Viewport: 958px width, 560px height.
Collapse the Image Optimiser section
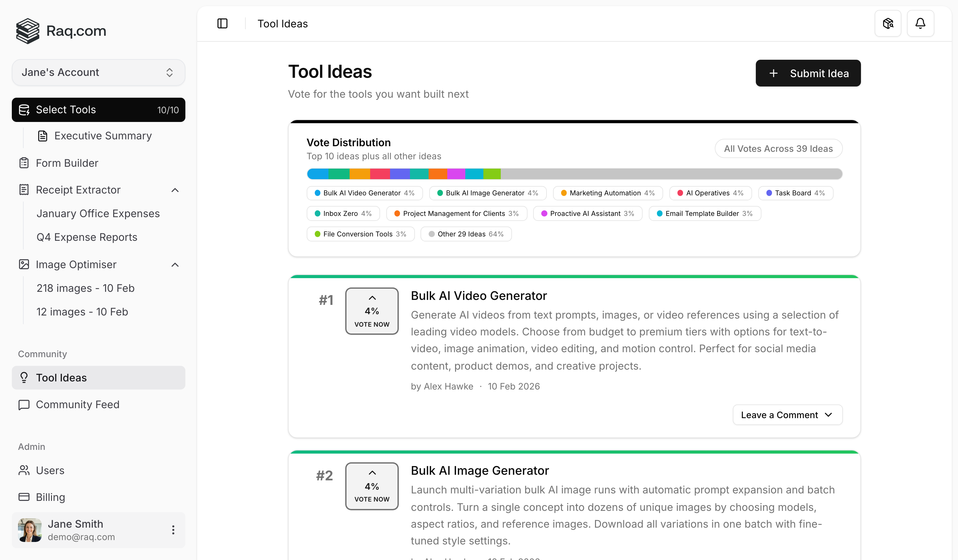(175, 265)
